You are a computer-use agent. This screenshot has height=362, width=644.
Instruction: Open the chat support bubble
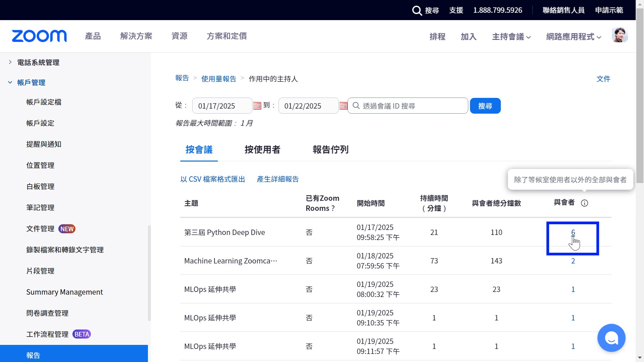click(x=611, y=338)
